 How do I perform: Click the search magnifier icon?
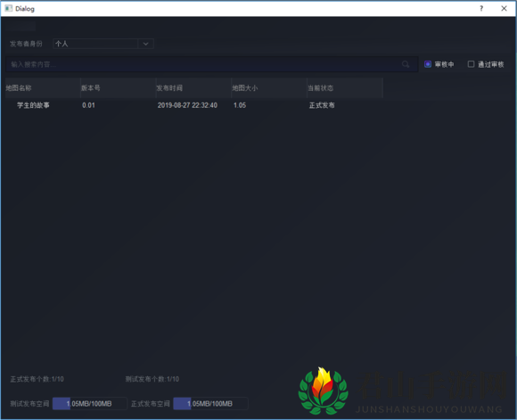click(406, 64)
